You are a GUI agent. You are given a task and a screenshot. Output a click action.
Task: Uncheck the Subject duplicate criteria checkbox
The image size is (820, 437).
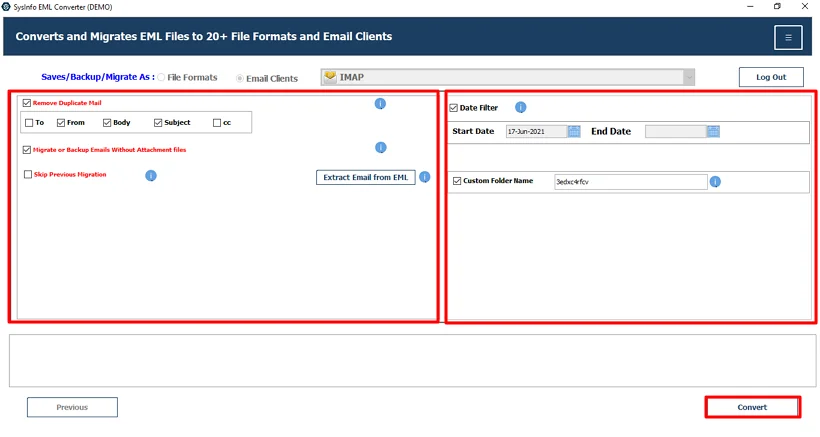[x=158, y=123]
